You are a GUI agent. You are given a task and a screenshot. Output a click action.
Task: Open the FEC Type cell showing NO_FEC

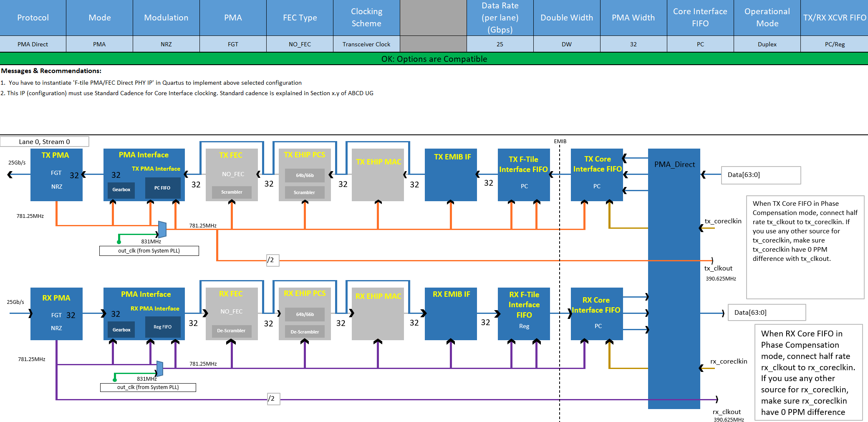click(300, 44)
